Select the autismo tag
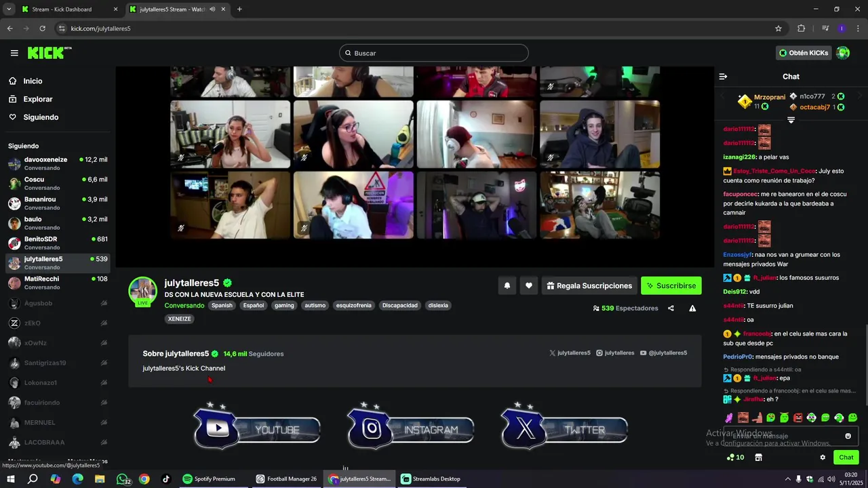Screen dimensions: 868x488 (315, 306)
